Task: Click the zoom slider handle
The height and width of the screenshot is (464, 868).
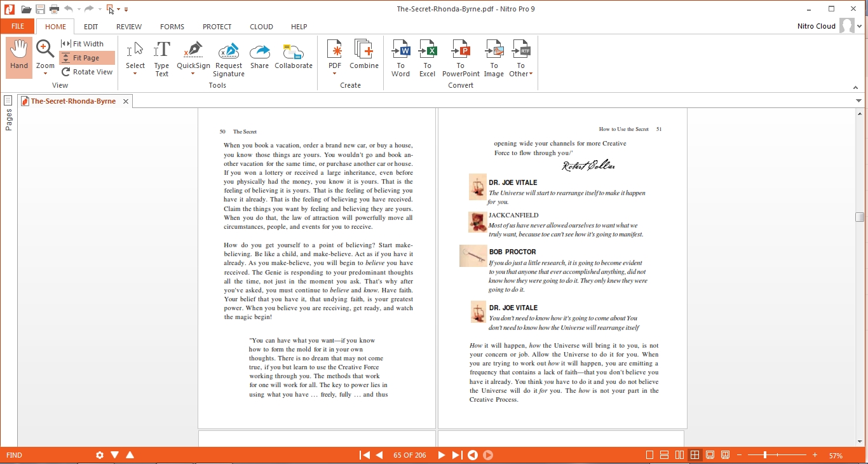Action: pos(765,455)
